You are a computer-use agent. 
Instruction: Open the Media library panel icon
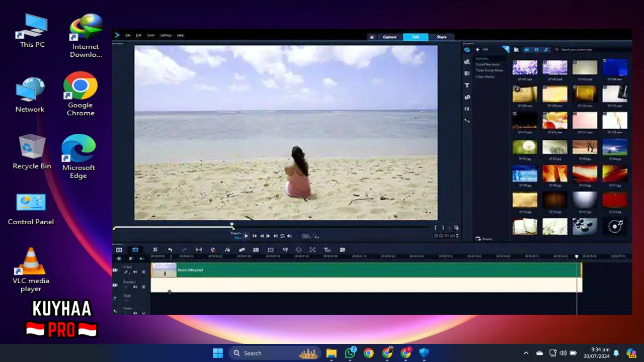click(x=467, y=50)
